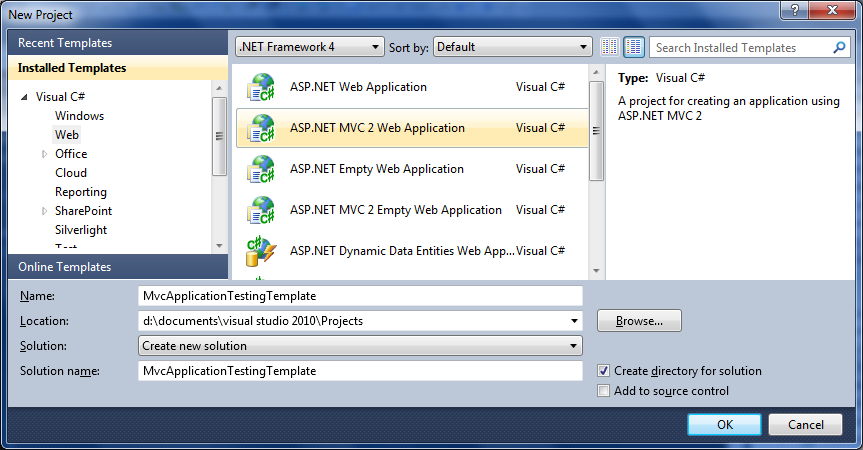This screenshot has width=863, height=450.
Task: Switch to small icons view
Action: (609, 47)
